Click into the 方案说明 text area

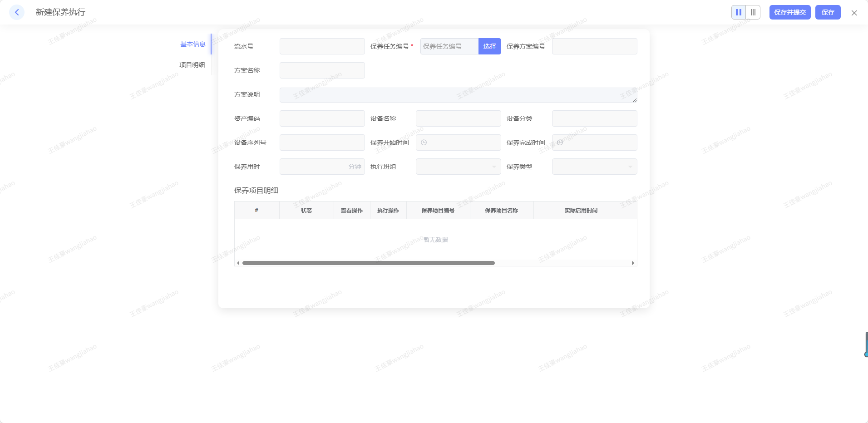[x=458, y=95]
